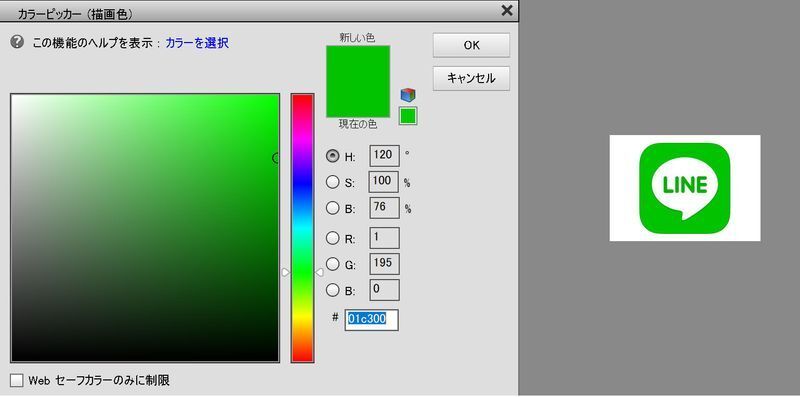Close the カラーピッカー dialog with X

click(x=507, y=10)
